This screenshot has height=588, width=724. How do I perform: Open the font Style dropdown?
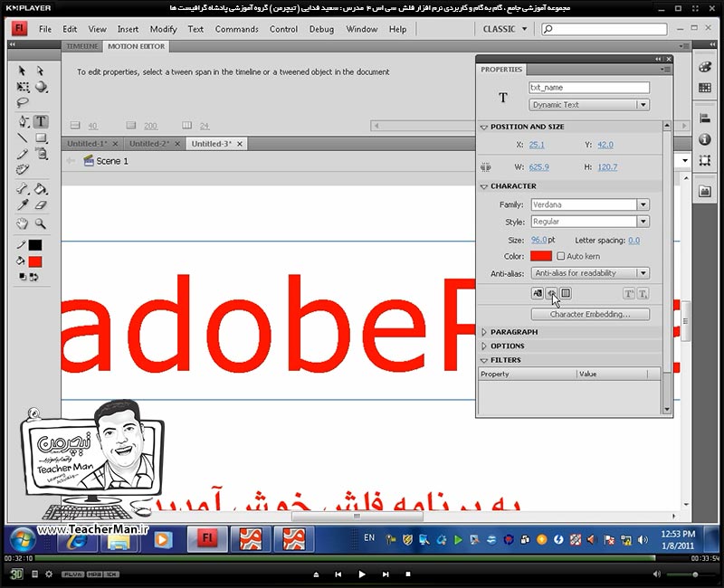[643, 222]
